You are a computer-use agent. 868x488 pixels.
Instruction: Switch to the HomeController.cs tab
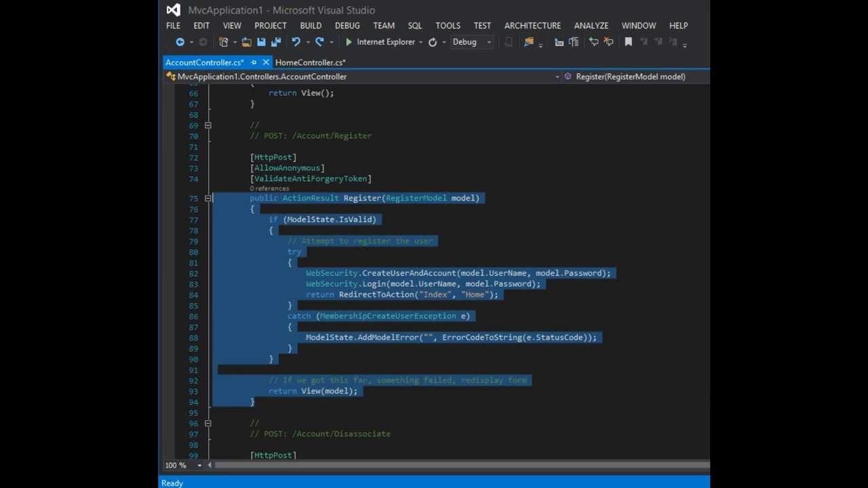[x=310, y=62]
